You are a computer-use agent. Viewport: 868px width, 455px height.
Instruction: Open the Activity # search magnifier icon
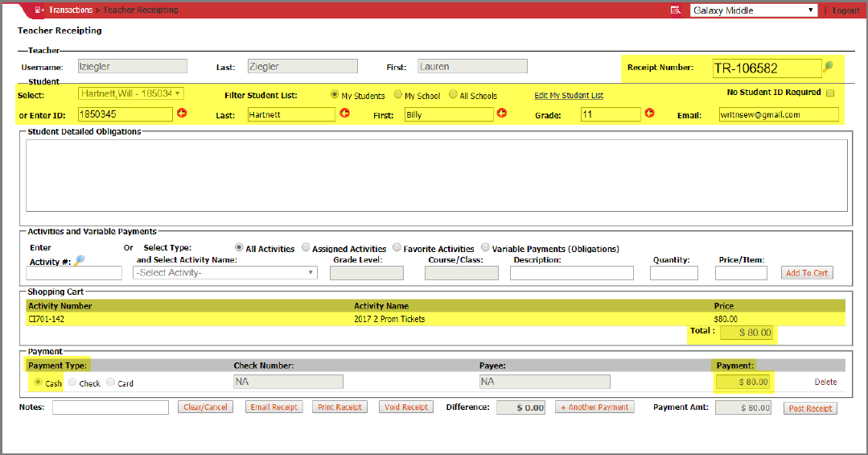point(79,260)
